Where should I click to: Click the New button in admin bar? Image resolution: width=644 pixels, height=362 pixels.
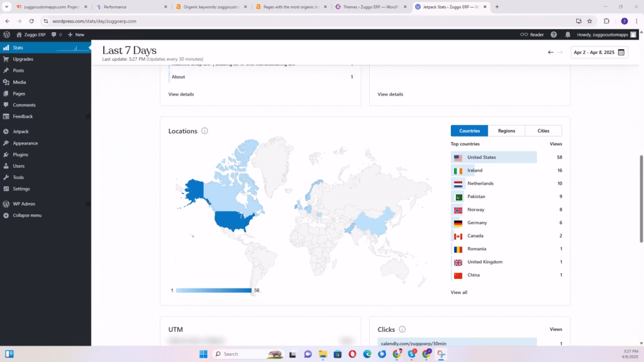click(76, 35)
